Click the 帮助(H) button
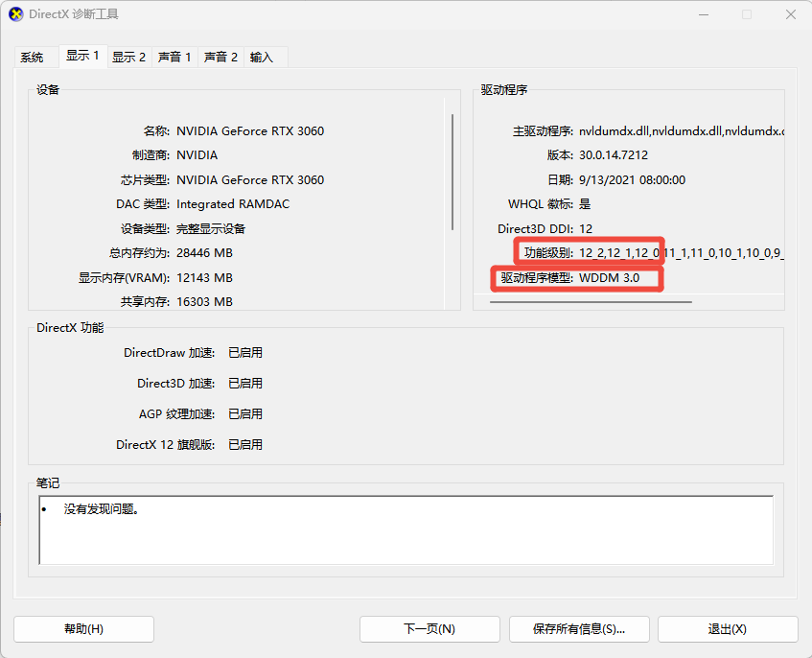Screen dimensions: 812x658 83,629
